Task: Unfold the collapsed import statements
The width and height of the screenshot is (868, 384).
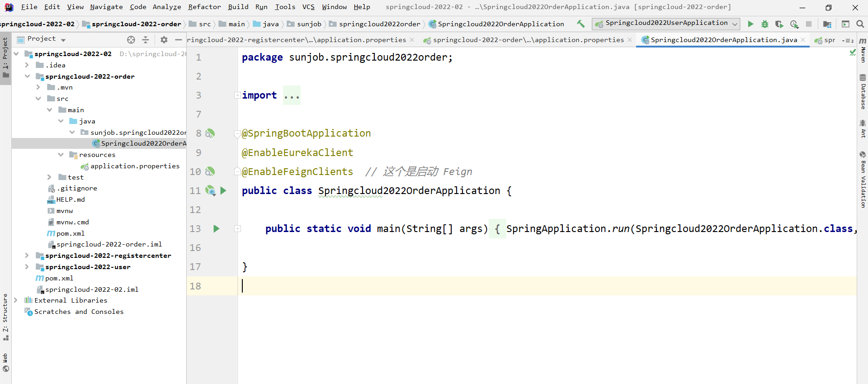Action: [237, 95]
